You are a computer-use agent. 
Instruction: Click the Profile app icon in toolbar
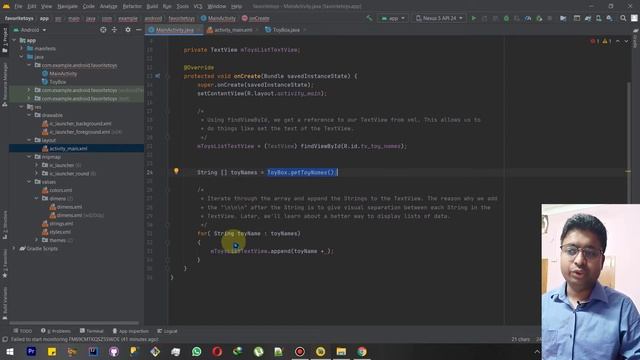(528, 18)
